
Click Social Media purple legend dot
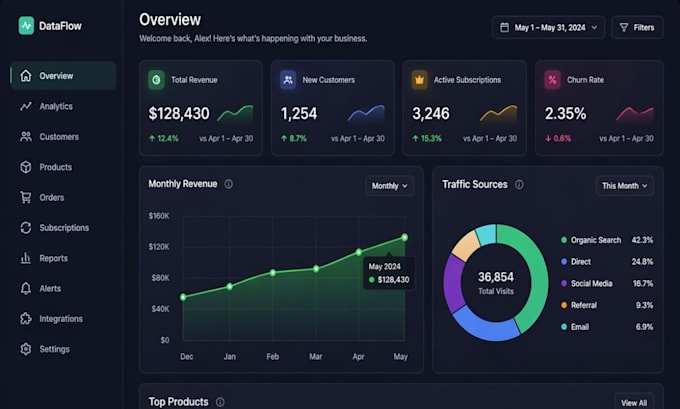click(564, 283)
